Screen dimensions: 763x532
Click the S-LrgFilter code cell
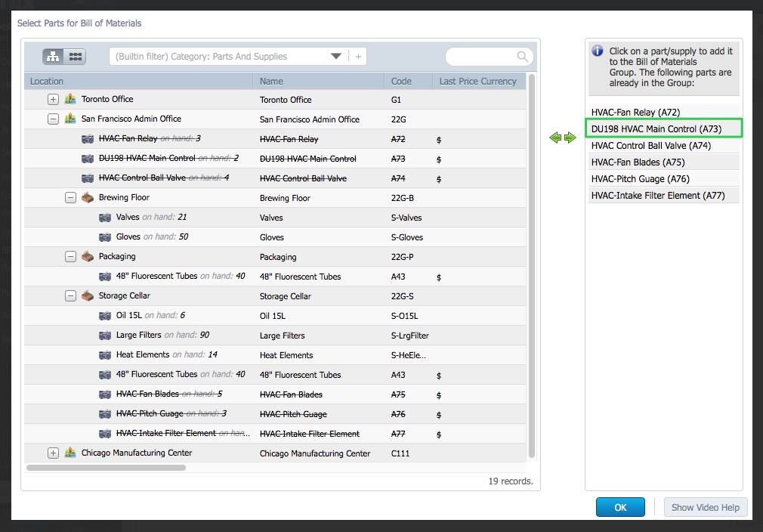[x=409, y=336]
